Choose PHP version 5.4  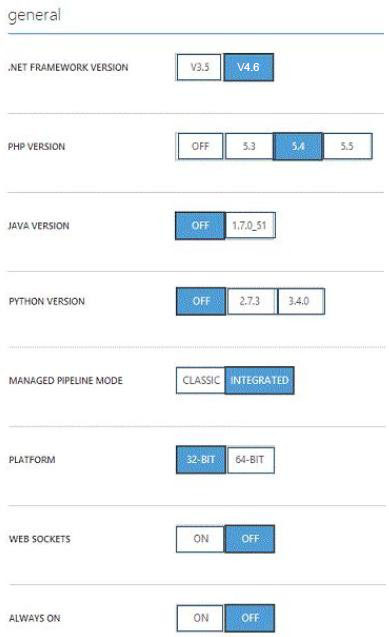(298, 146)
